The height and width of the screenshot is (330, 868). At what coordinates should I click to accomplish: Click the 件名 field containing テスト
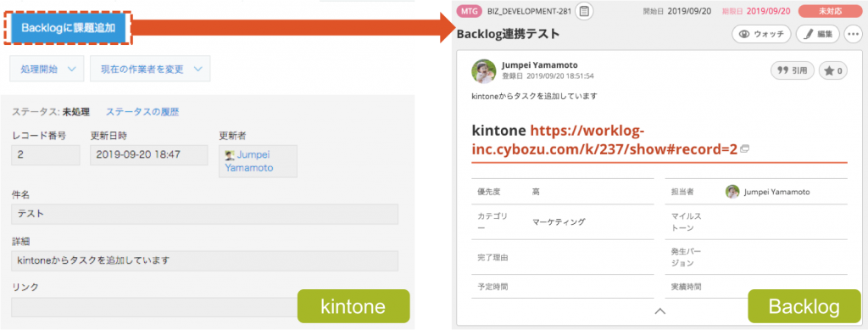click(204, 215)
